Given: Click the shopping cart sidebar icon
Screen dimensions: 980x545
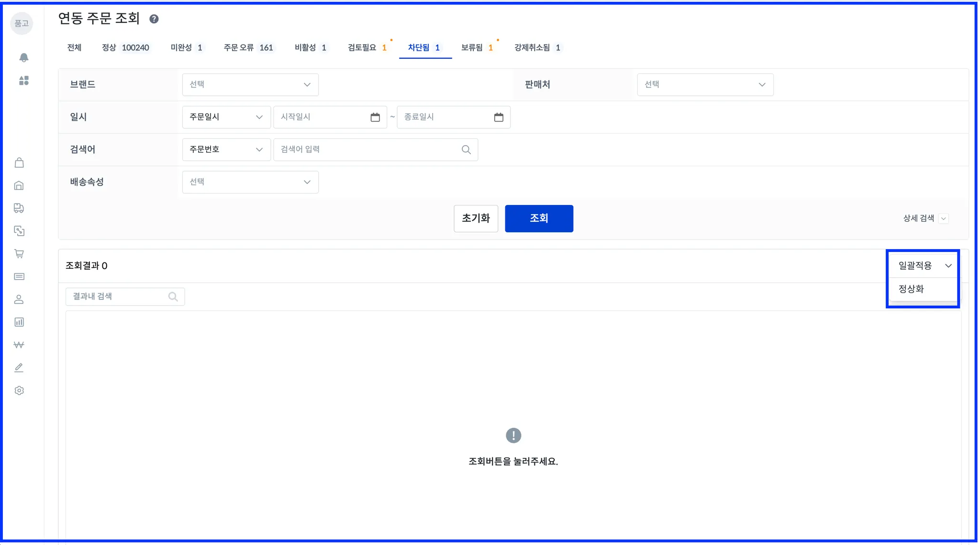Looking at the screenshot, I should click(19, 254).
